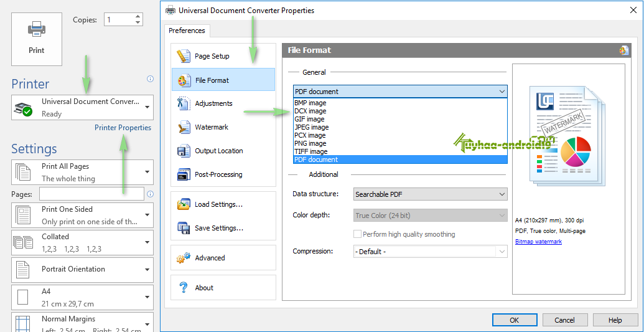The width and height of the screenshot is (644, 332).
Task: Click the Print One Sided page icon
Action: point(23,215)
